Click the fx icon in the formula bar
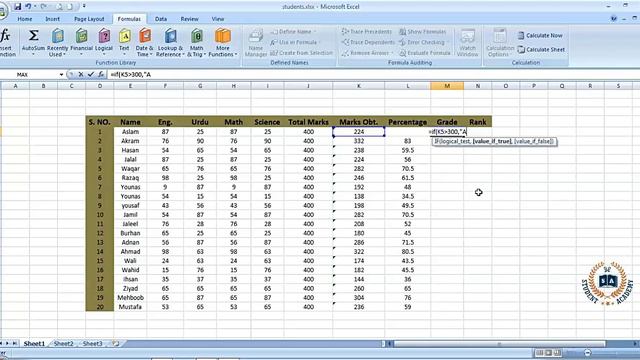Image resolution: width=640 pixels, height=360 pixels. [x=100, y=75]
